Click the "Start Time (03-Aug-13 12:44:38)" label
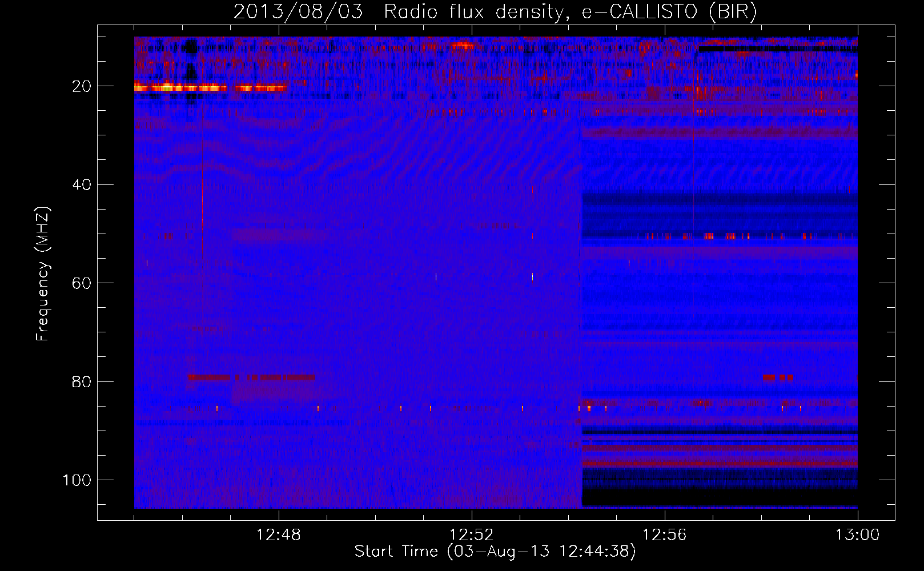Image resolution: width=924 pixels, height=571 pixels. (495, 552)
